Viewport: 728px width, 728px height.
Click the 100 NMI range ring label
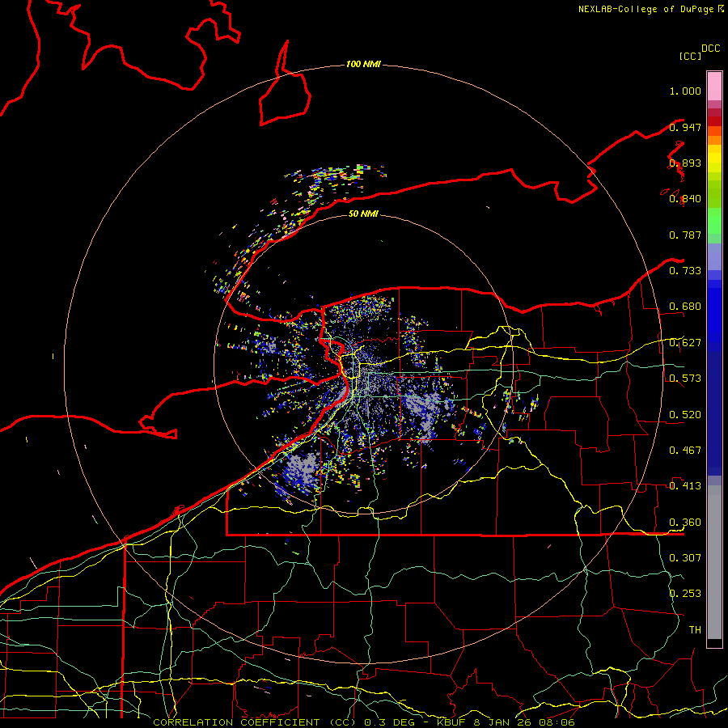click(363, 64)
